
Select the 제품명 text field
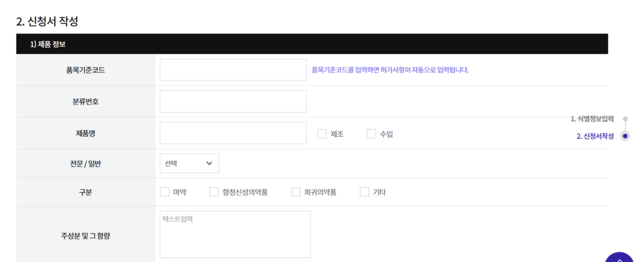[x=233, y=134]
